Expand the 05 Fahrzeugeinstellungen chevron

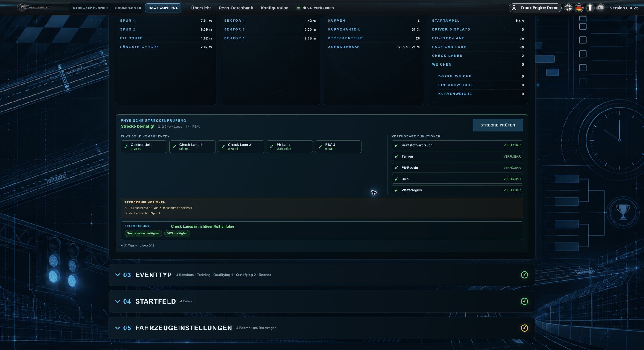(x=117, y=328)
